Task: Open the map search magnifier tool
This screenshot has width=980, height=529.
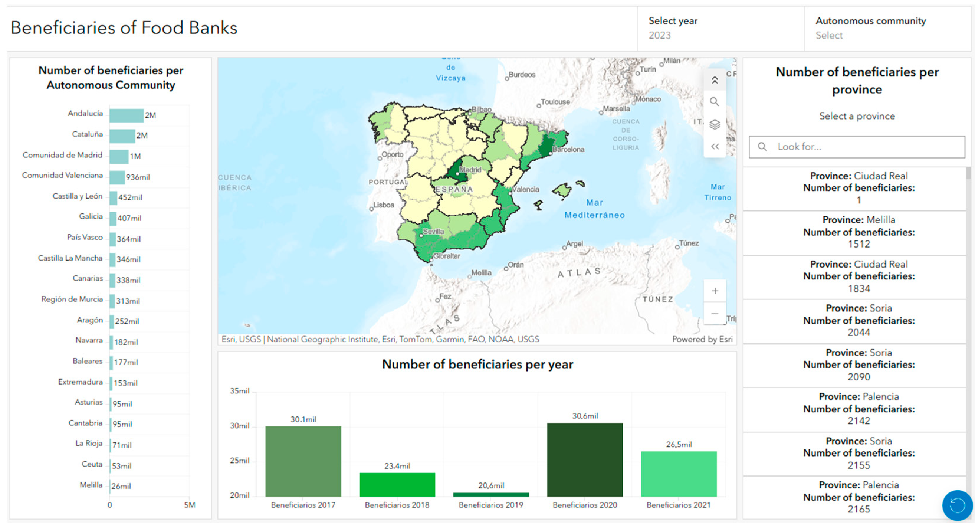Action: coord(715,102)
